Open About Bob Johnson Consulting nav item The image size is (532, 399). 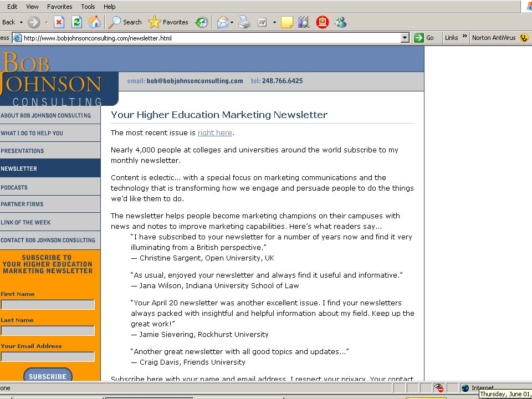pos(50,115)
